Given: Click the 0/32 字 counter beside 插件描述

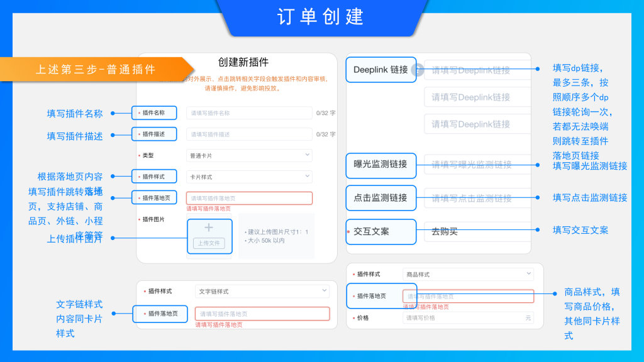Looking at the screenshot, I should tap(326, 134).
